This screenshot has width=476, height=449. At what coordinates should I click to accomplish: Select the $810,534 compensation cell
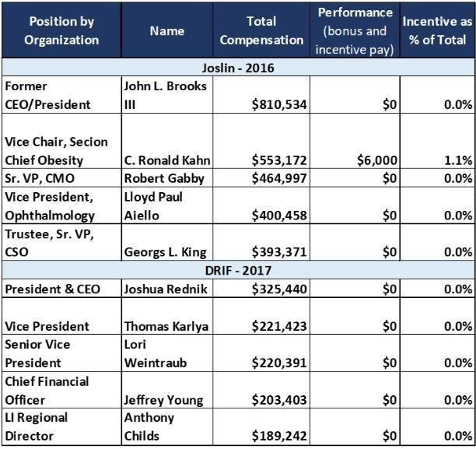coord(261,95)
